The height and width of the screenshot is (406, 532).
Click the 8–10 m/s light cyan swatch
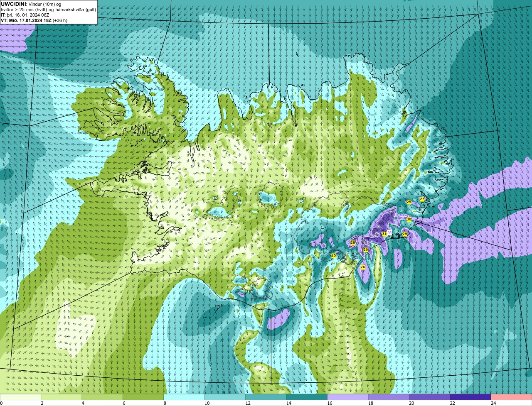[x=185, y=397]
